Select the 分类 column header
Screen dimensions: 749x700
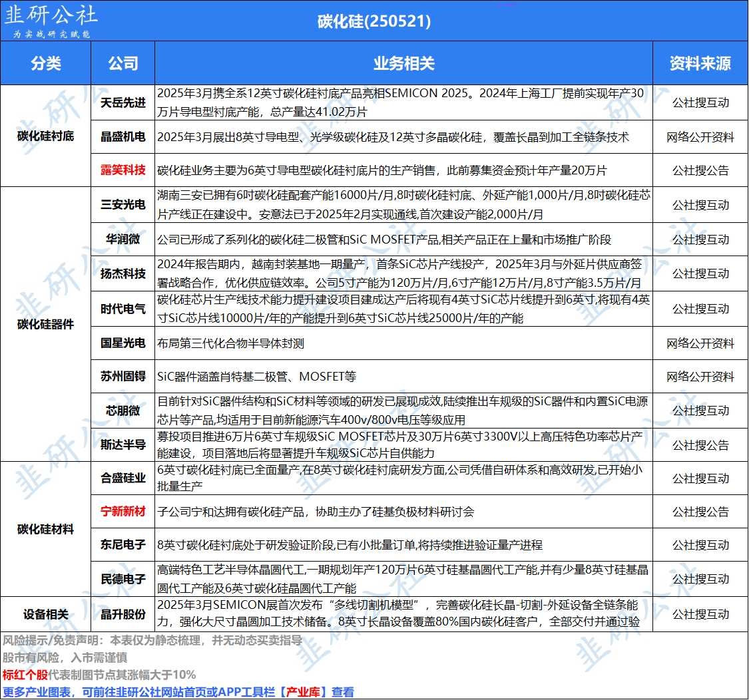pyautogui.click(x=46, y=63)
